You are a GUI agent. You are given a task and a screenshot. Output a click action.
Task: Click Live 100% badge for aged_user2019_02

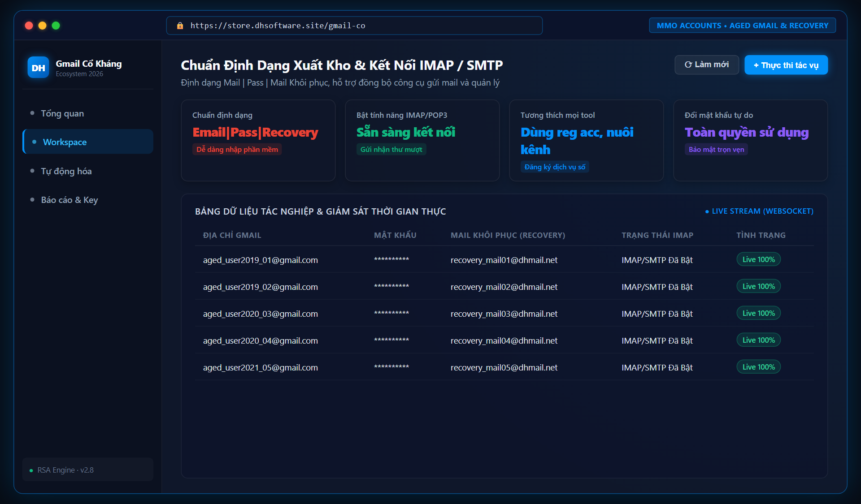coord(758,286)
